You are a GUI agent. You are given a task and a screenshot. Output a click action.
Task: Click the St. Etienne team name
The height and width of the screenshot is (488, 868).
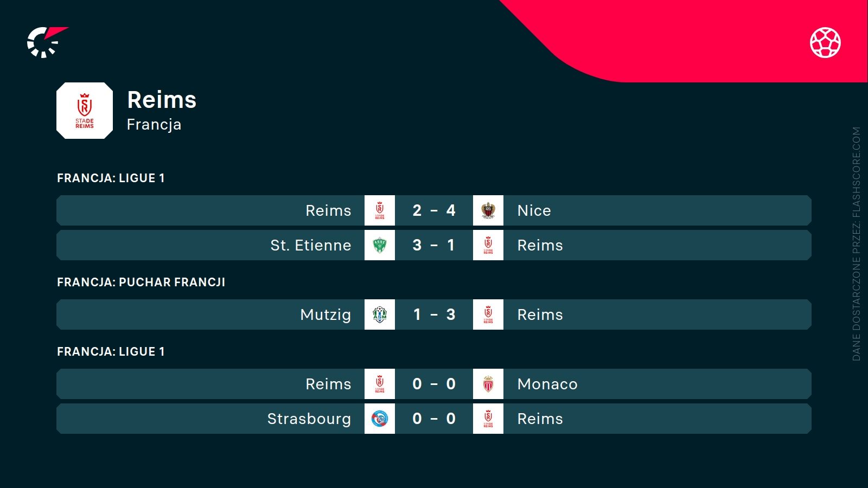point(311,245)
